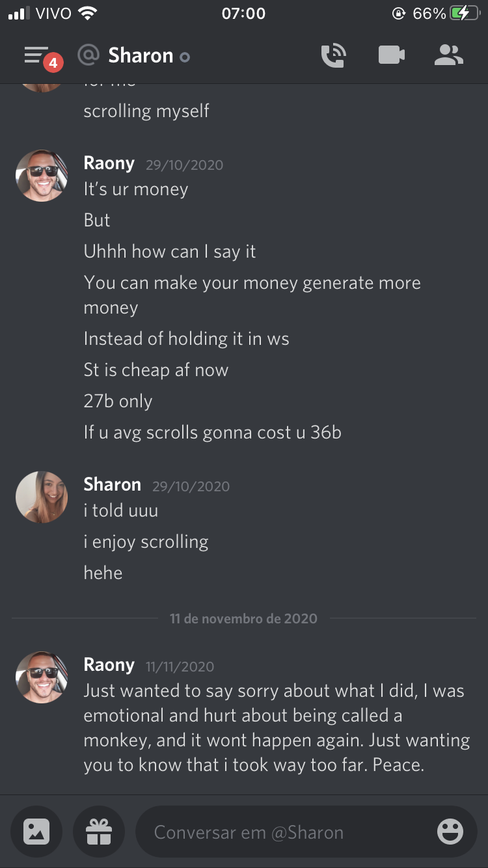Tap the @ symbol next to Sharon

(88, 55)
